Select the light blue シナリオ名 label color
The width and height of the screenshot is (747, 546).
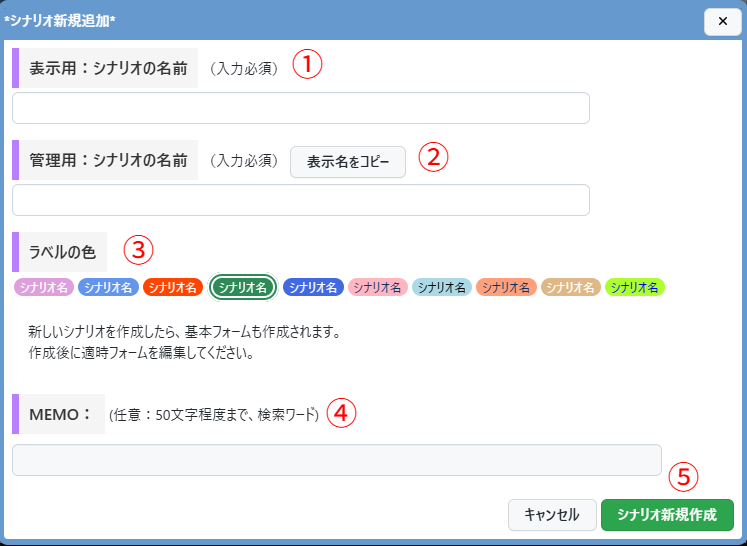(x=442, y=287)
